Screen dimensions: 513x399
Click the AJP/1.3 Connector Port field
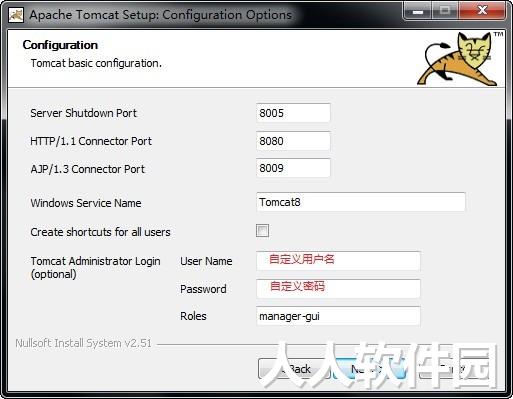tap(293, 168)
